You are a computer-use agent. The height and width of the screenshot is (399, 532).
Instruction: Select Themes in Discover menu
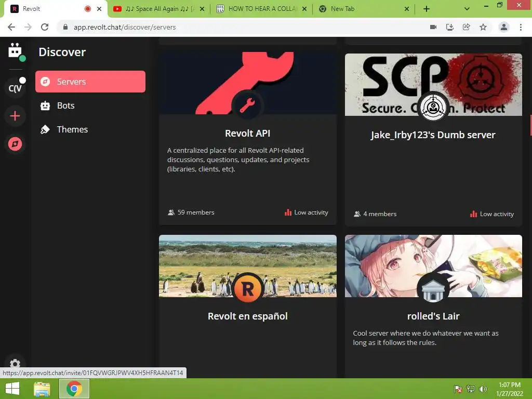(90, 129)
